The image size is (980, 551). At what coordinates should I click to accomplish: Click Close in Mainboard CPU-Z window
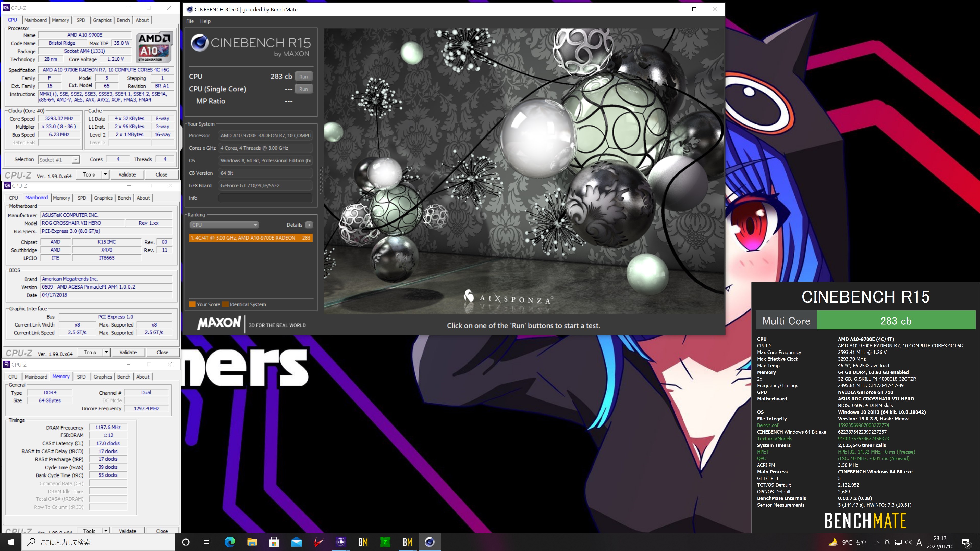tap(163, 353)
